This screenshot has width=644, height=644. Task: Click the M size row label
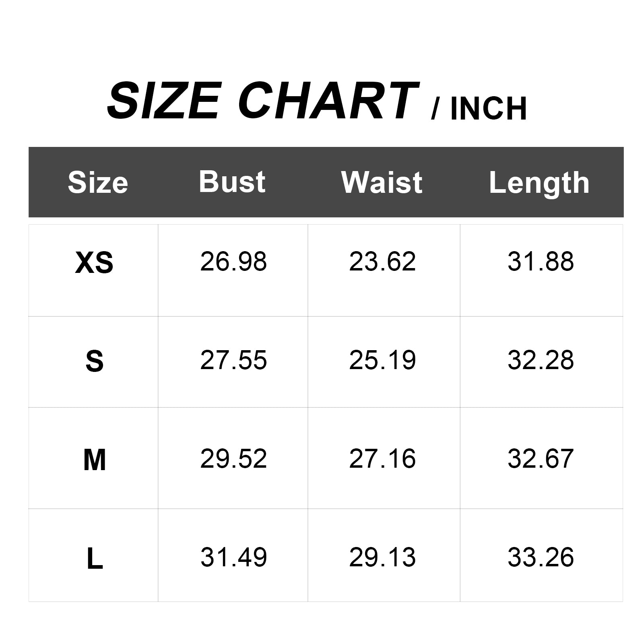(94, 460)
